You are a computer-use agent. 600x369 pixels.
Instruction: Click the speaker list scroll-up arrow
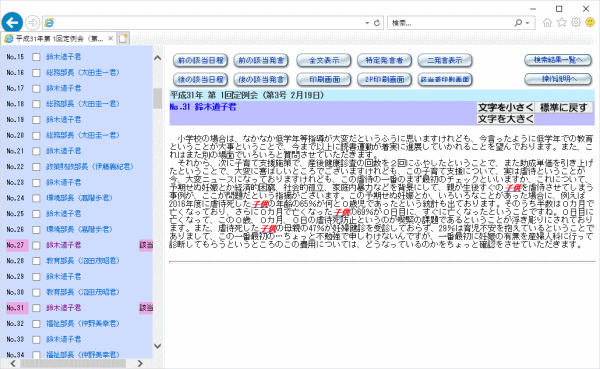click(x=157, y=58)
